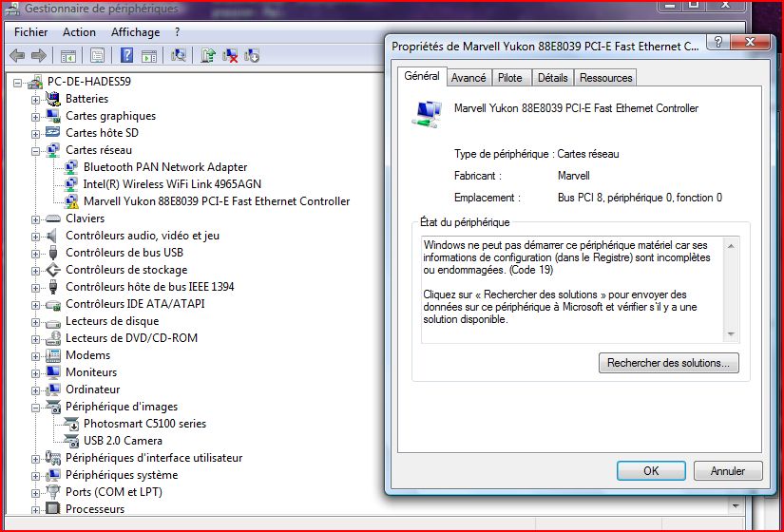Collapse the Cartes réseau category

pyautogui.click(x=35, y=150)
